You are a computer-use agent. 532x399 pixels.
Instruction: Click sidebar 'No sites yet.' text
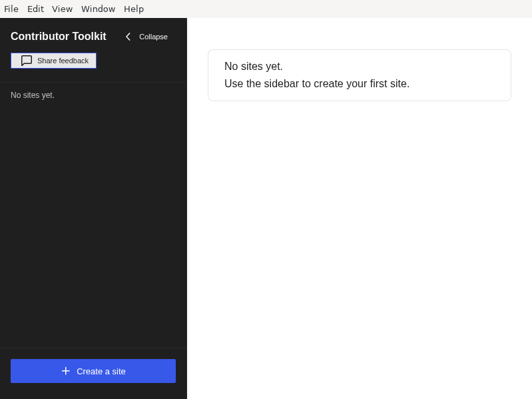[33, 95]
